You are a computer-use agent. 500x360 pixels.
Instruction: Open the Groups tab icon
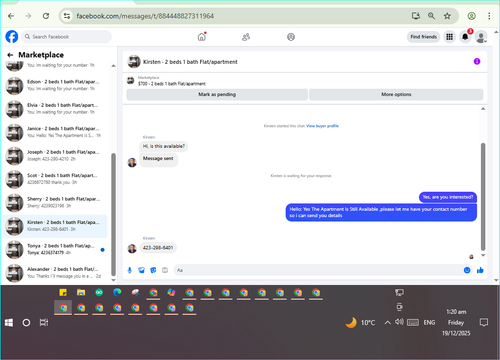[x=291, y=37]
